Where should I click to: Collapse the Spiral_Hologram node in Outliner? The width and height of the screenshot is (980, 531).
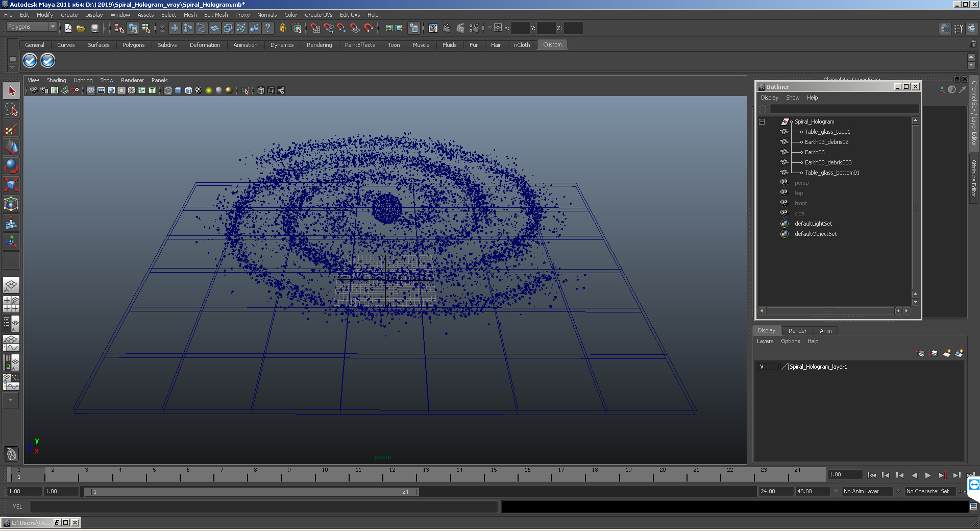pos(762,122)
